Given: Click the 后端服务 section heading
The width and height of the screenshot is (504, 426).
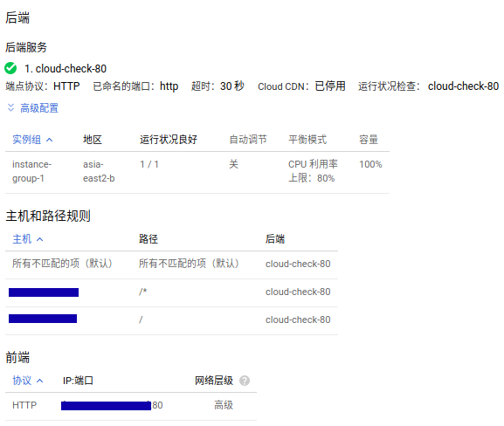Looking at the screenshot, I should pyautogui.click(x=26, y=47).
